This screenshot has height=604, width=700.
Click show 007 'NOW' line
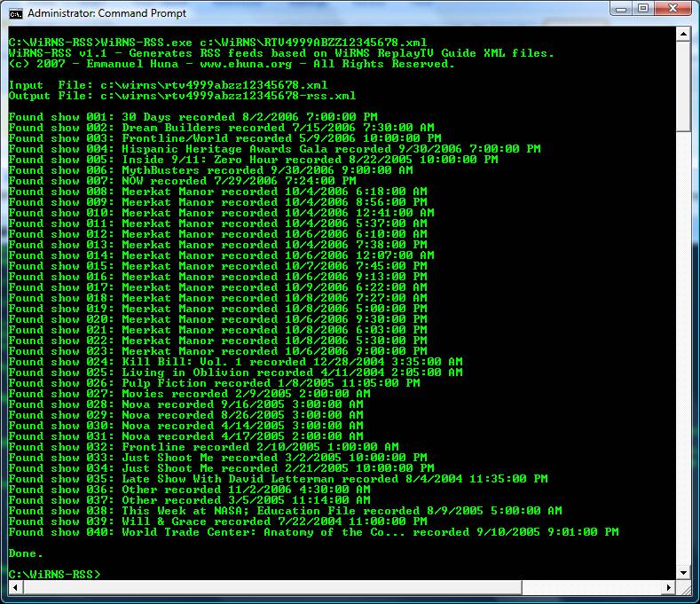[182, 181]
